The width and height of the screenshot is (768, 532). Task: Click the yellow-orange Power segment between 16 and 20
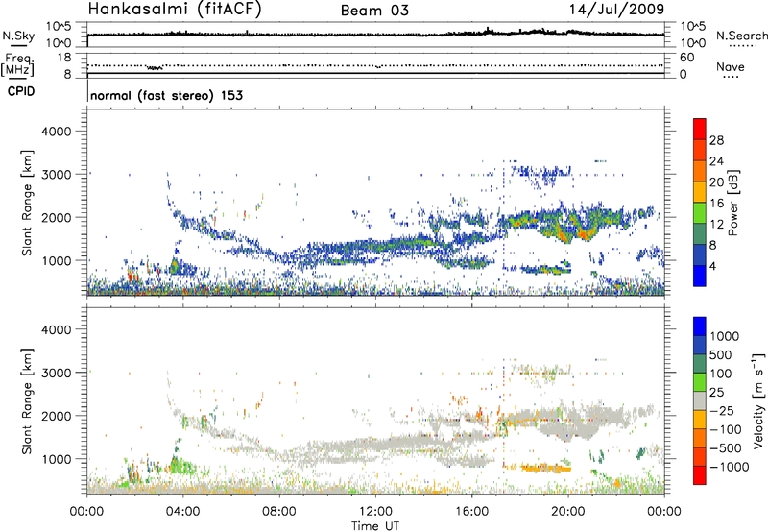point(700,191)
